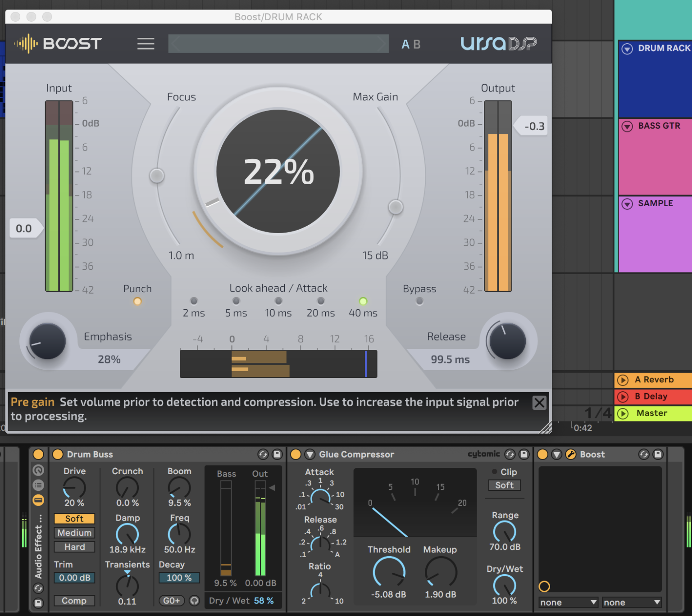Hot-swap the Boost device preset
The height and width of the screenshot is (616, 692).
coord(644,454)
